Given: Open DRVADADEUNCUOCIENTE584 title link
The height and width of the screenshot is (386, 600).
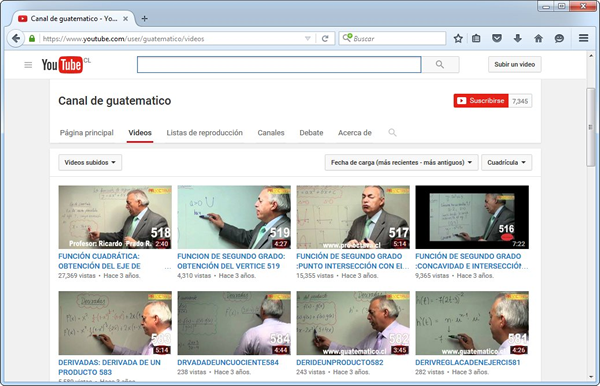Looking at the screenshot, I should (228, 362).
